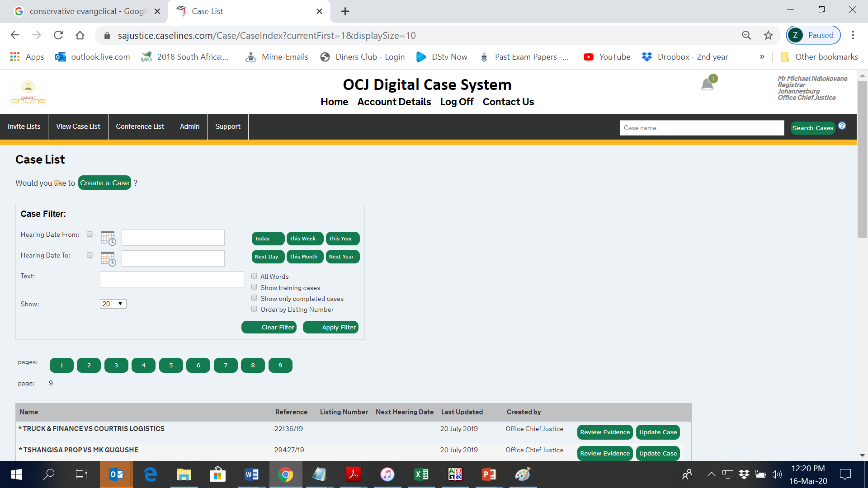
Task: Click Review Evidence for TRUCK & FINANCE case
Action: coord(604,432)
